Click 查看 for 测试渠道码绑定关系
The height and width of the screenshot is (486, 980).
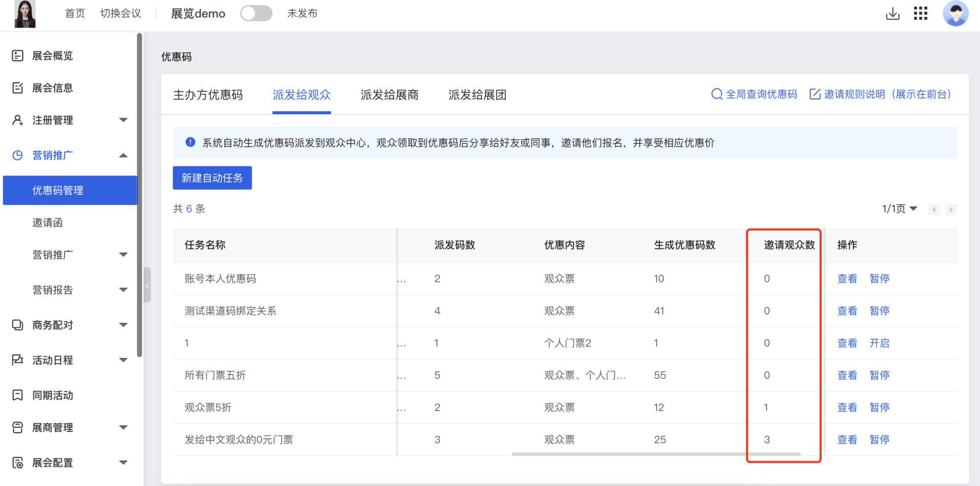(x=847, y=311)
